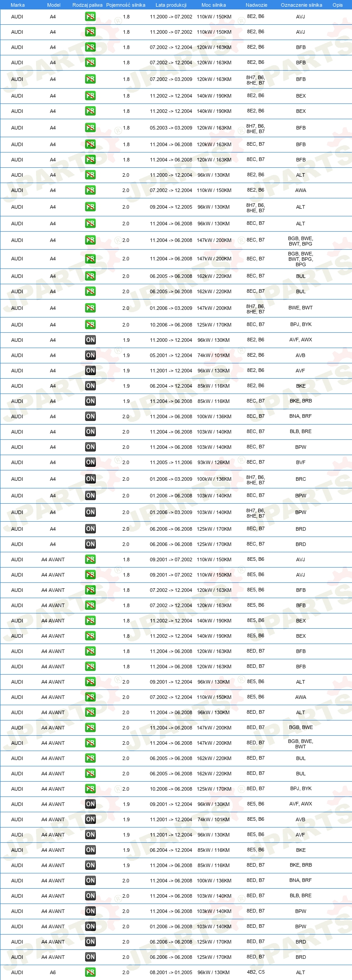The height and width of the screenshot is (980, 352).
Task: Click petrol icon in A4 AVANT BGB, BWE row
Action: coord(90,728)
